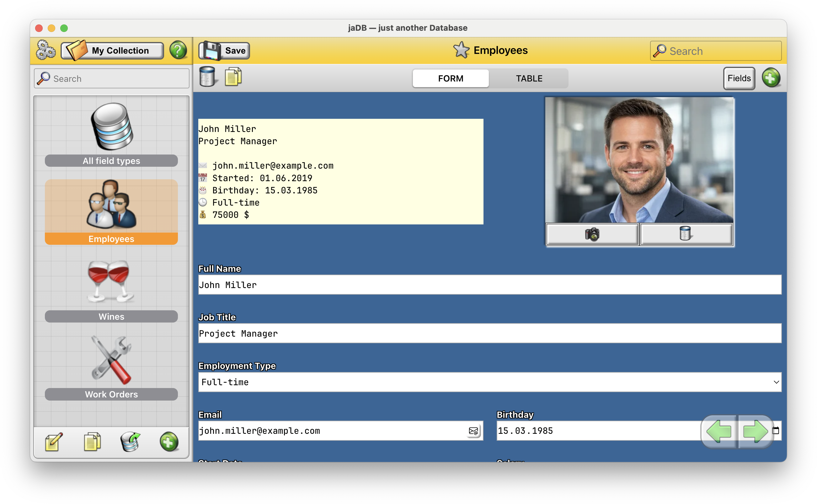Go to previous record with left arrow
This screenshot has width=817, height=504.
click(x=719, y=431)
